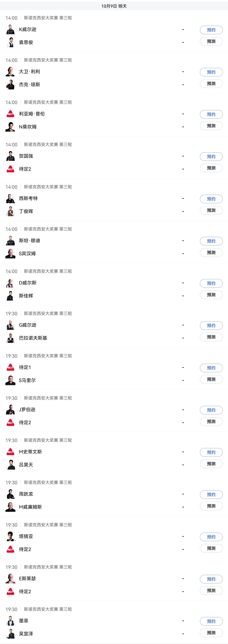228x644 pixels.
Task: Click the WST logo beside M史蒂文斯
Action: coord(10,452)
